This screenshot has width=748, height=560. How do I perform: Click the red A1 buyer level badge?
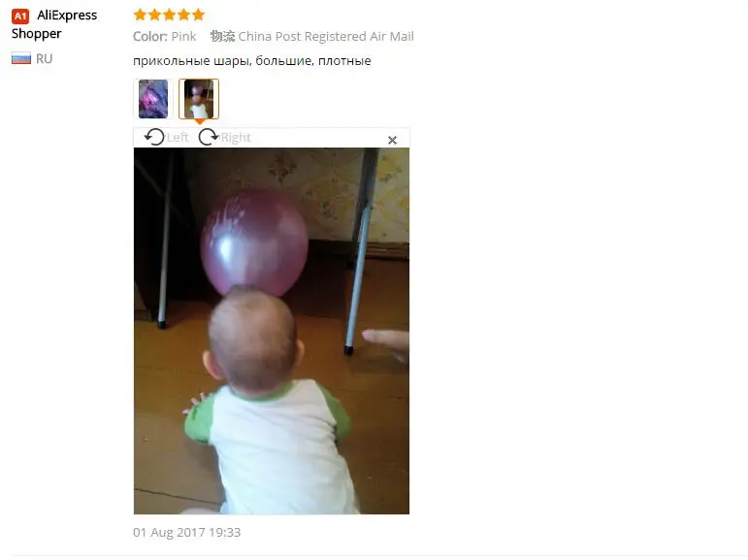(x=20, y=16)
